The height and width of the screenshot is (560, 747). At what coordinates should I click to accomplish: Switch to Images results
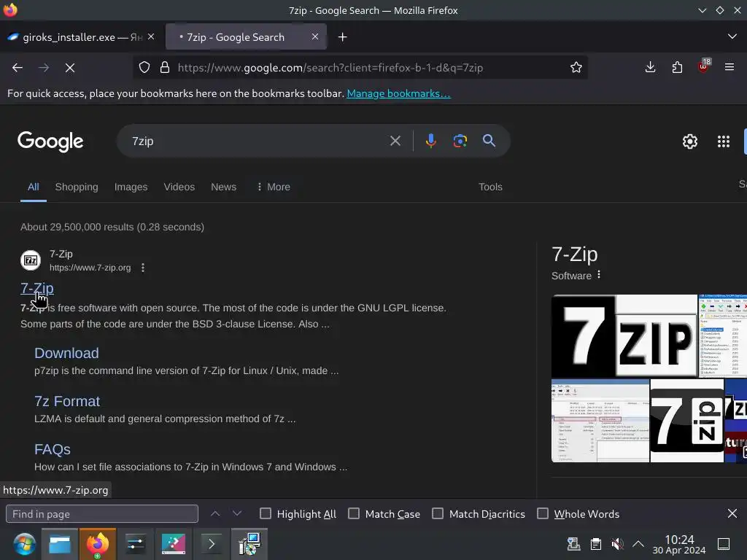[131, 187]
